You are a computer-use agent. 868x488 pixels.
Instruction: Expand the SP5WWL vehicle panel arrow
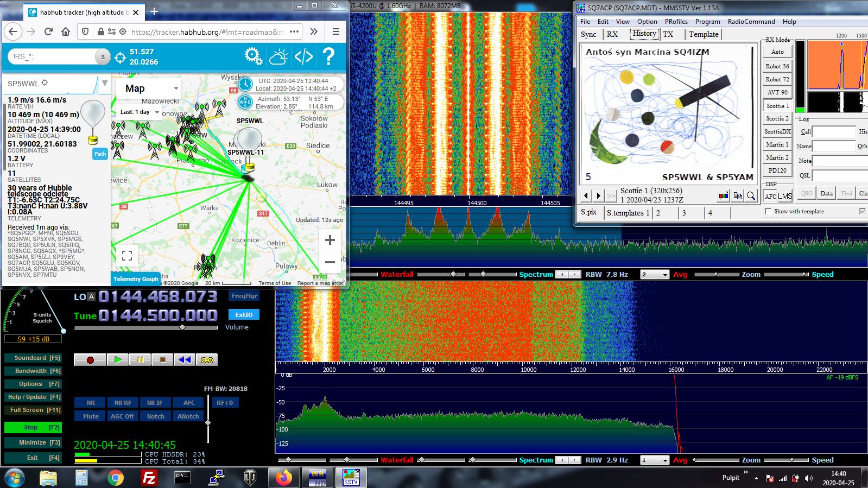(105, 83)
